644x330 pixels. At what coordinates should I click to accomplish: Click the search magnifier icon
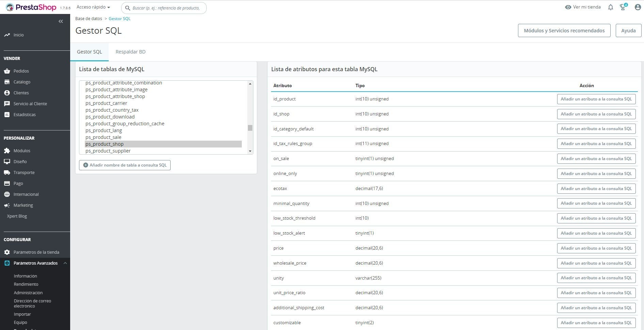coord(128,8)
